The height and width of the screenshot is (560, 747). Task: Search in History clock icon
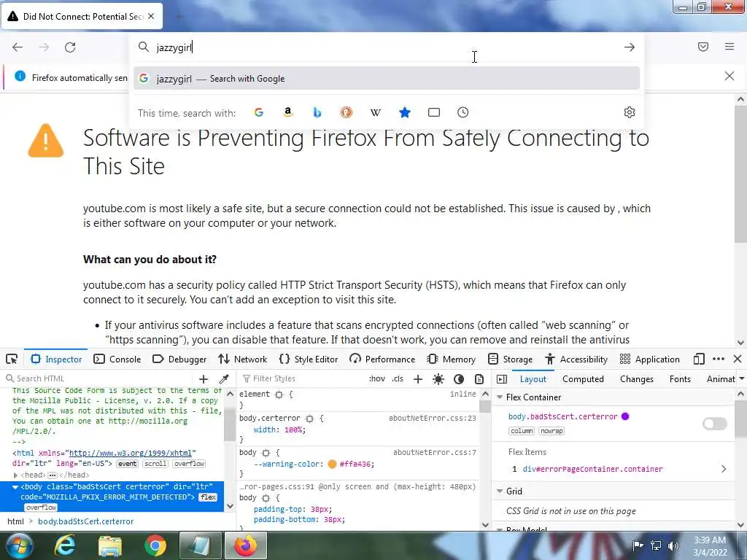[x=463, y=112]
